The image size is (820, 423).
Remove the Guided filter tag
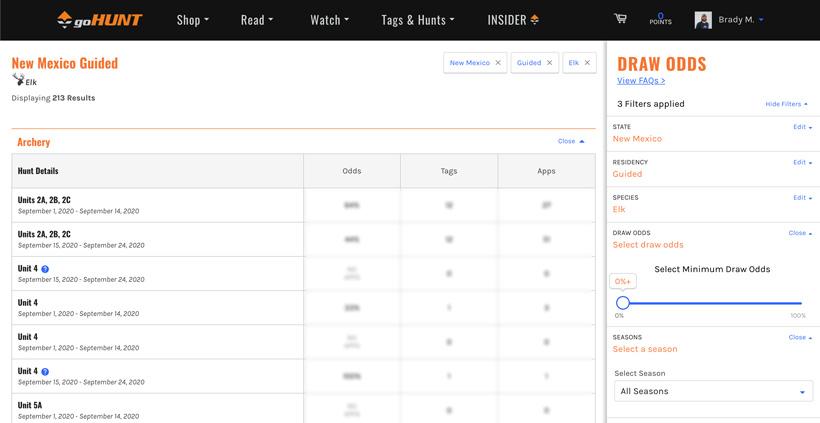click(549, 63)
